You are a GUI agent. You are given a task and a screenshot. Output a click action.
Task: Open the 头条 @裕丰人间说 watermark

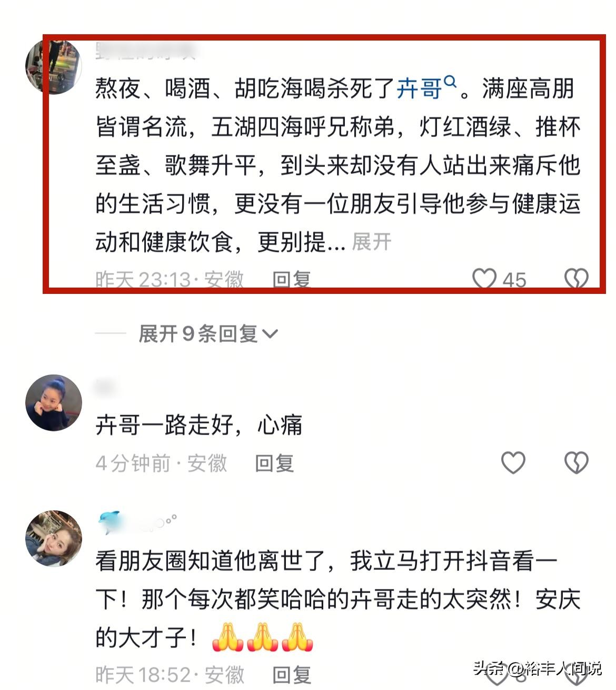[537, 668]
